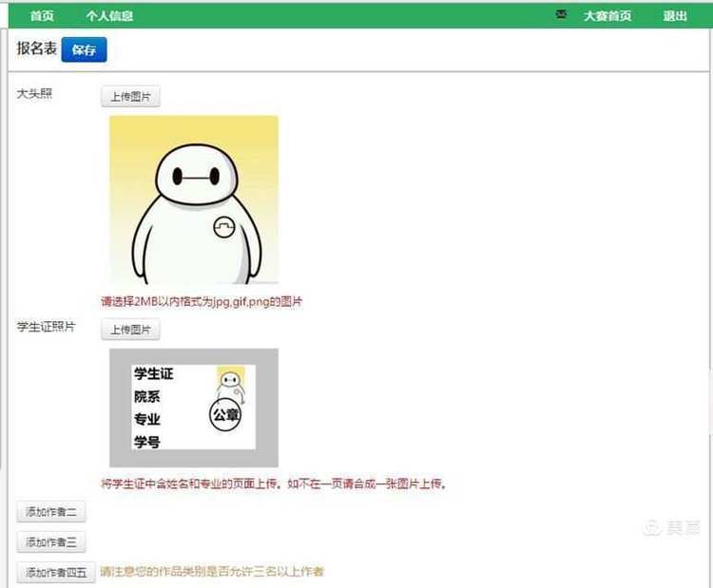
Task: Click the 学生证照片 label
Action: click(x=46, y=326)
